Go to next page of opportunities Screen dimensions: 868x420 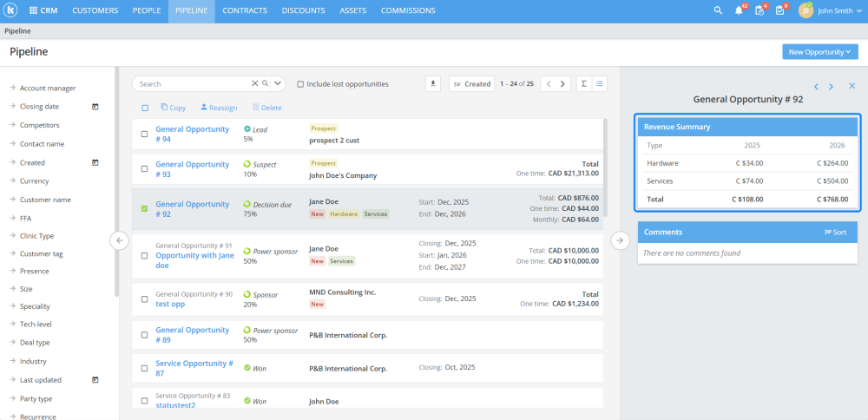(563, 84)
